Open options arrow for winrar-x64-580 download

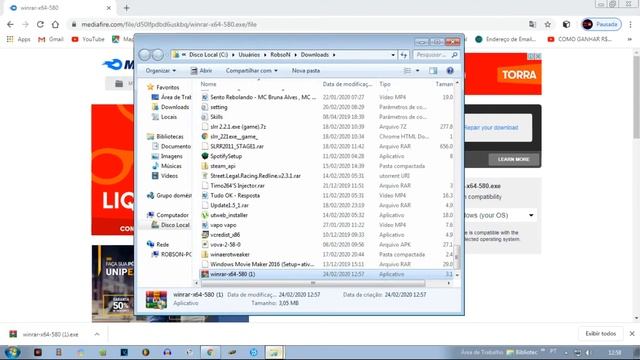click(x=97, y=334)
